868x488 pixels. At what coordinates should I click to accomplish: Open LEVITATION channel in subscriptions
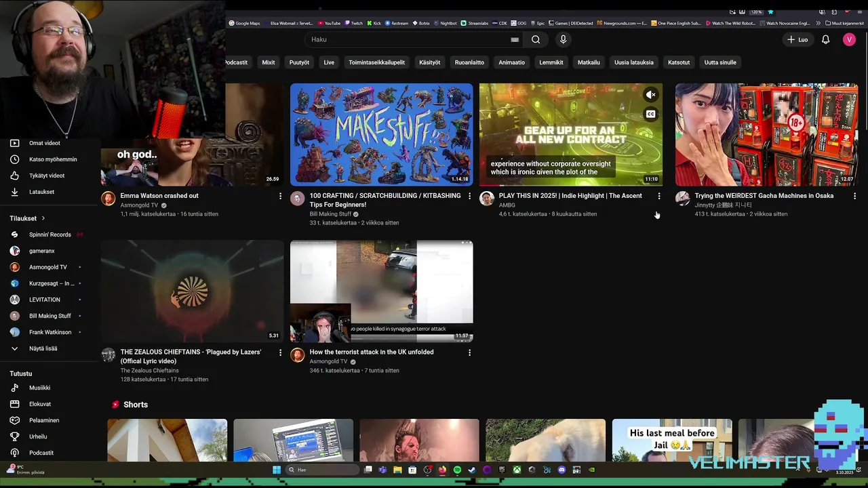[x=44, y=300]
